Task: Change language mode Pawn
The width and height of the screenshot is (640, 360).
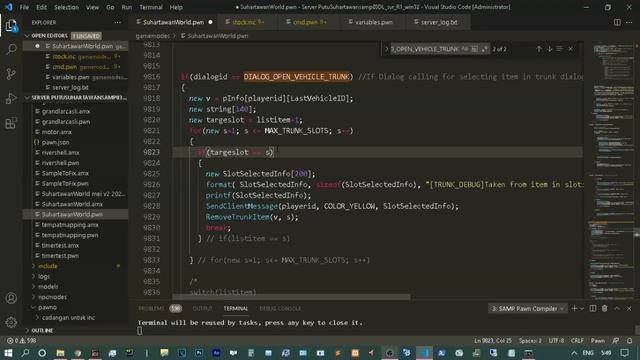Action: point(597,340)
